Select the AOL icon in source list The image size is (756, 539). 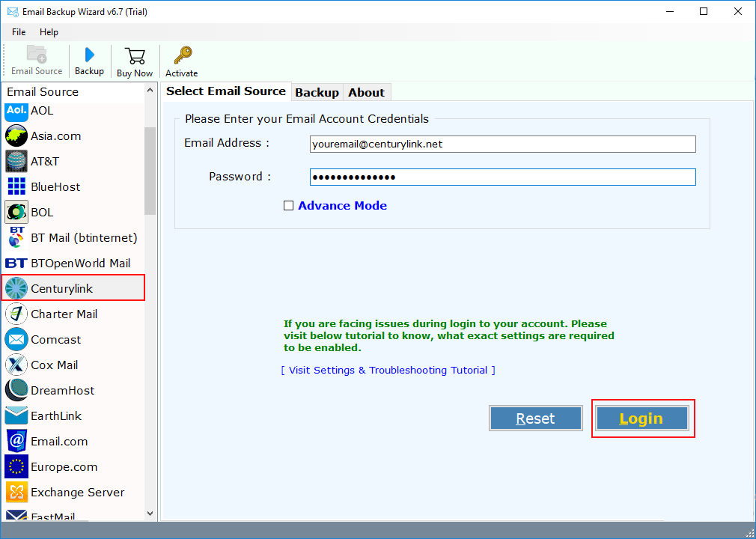[16, 111]
